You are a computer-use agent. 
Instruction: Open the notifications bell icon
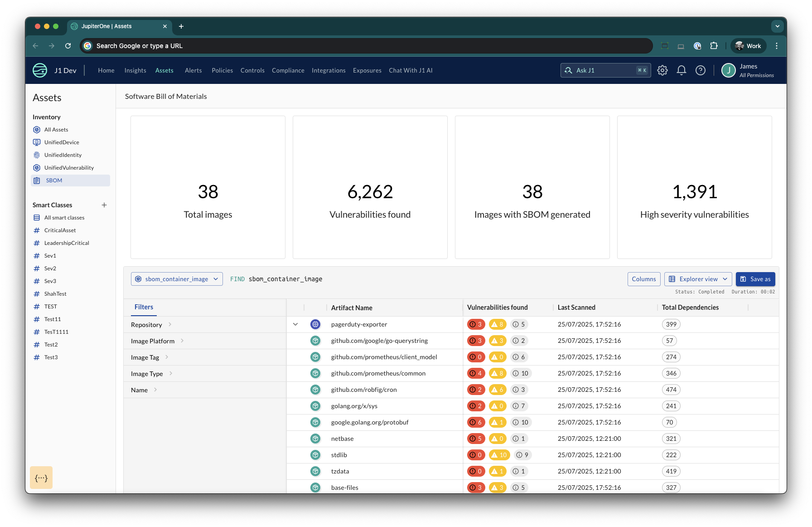click(x=681, y=70)
